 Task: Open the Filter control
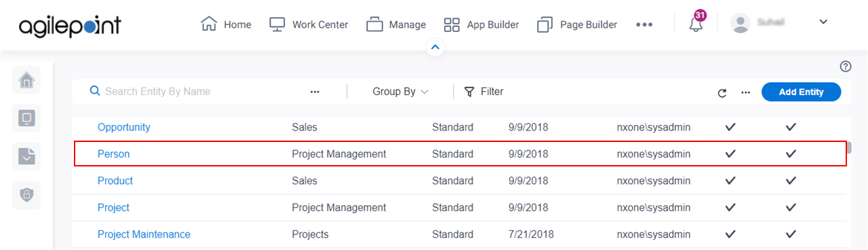tap(484, 91)
